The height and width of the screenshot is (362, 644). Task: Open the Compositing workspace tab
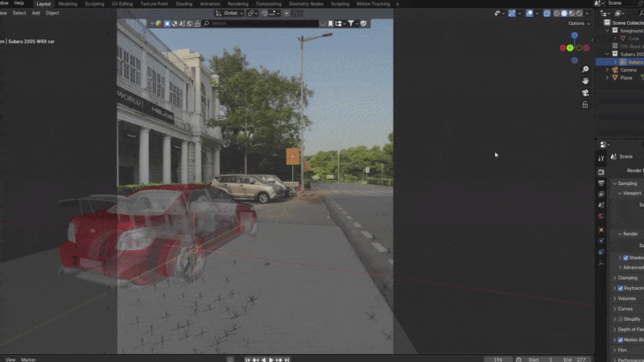tap(269, 4)
